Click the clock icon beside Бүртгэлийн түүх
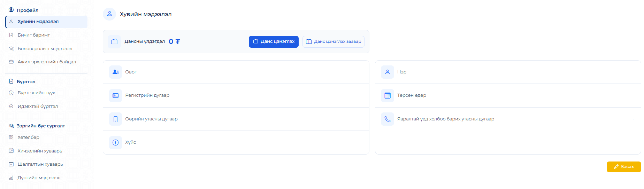 [11, 93]
